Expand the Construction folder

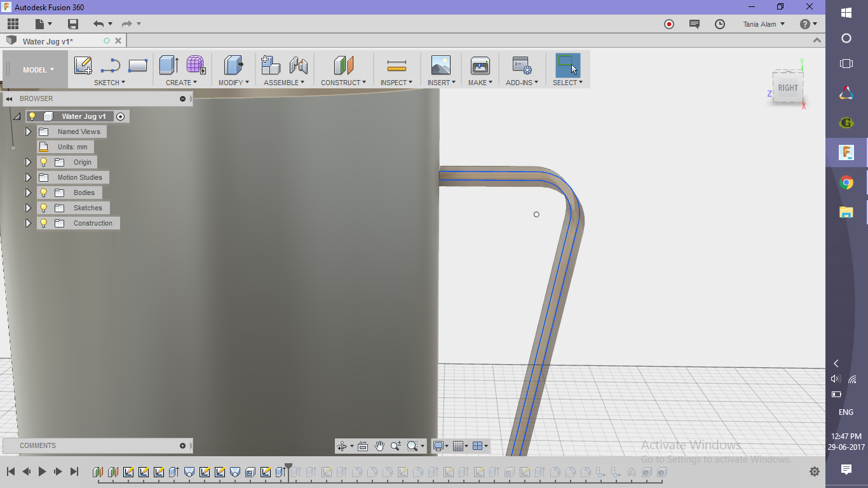(28, 223)
